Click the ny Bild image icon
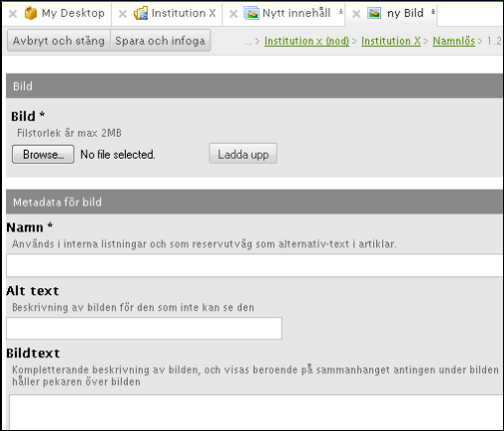Viewport: 504px width, 431px height. point(374,13)
